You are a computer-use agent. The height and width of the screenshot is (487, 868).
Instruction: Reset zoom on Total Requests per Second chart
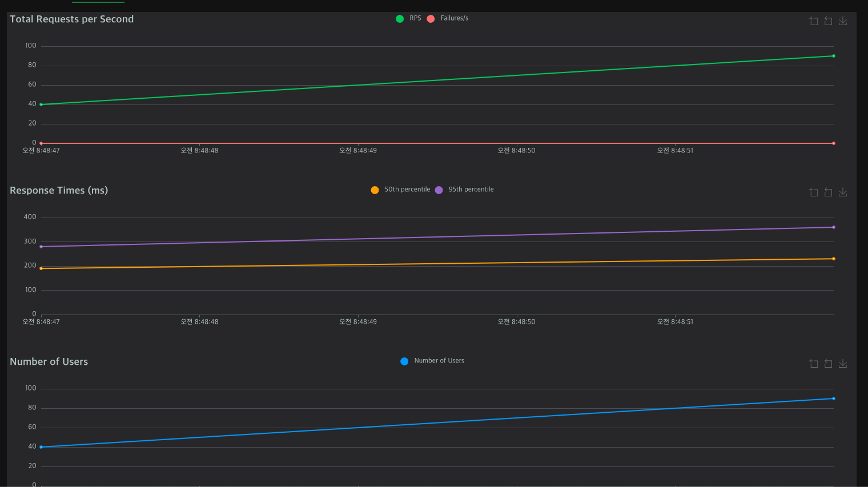[828, 21]
